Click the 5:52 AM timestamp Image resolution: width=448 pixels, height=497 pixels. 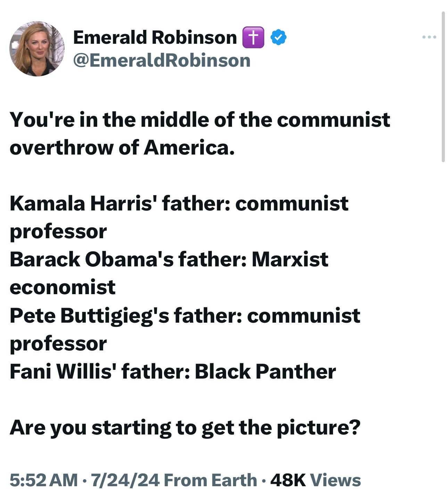point(43,480)
